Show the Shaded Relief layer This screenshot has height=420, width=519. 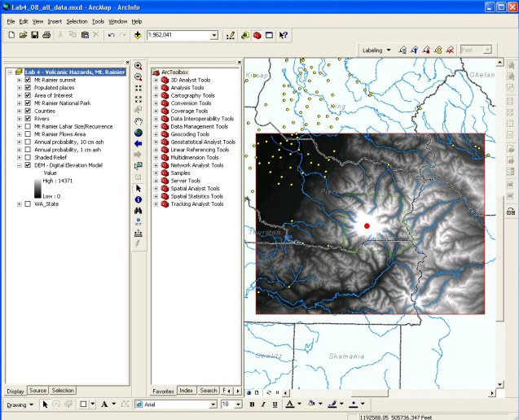(x=28, y=157)
